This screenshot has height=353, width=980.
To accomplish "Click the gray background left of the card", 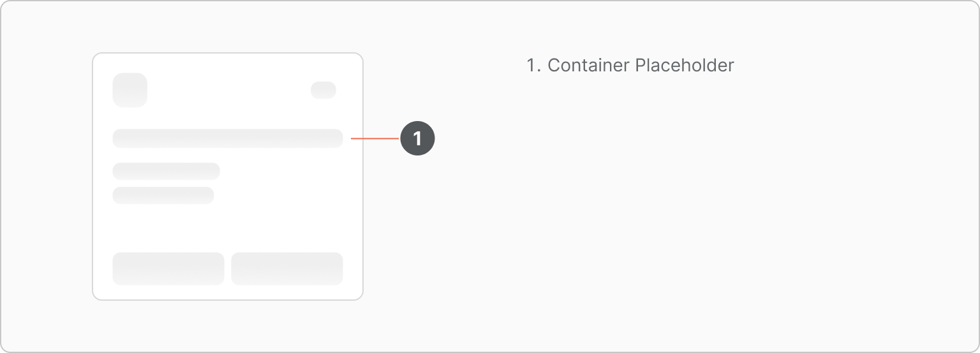I will point(47,176).
